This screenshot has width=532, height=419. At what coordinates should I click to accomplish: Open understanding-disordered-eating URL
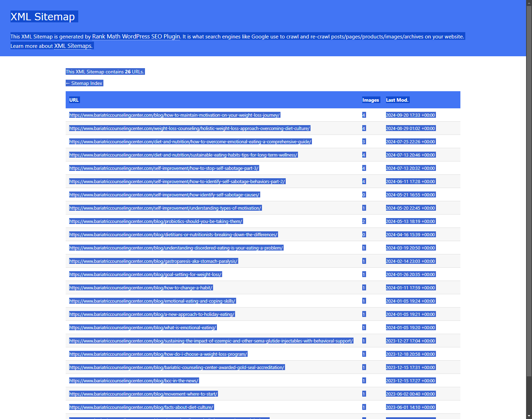(x=176, y=248)
